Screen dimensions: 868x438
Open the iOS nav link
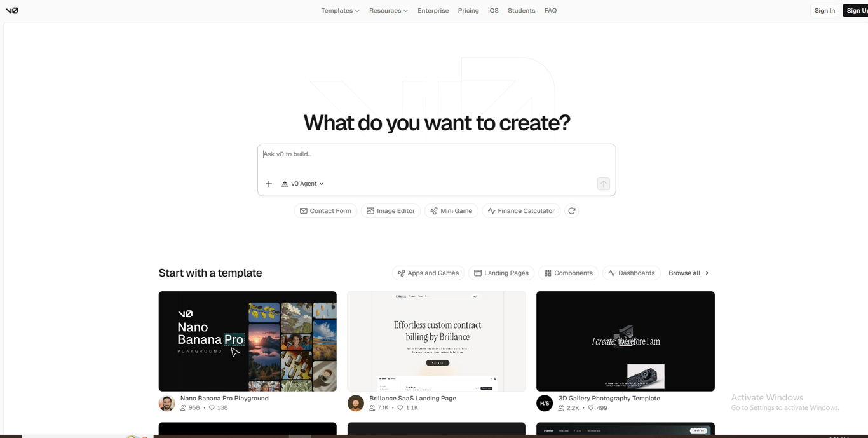[x=493, y=11]
